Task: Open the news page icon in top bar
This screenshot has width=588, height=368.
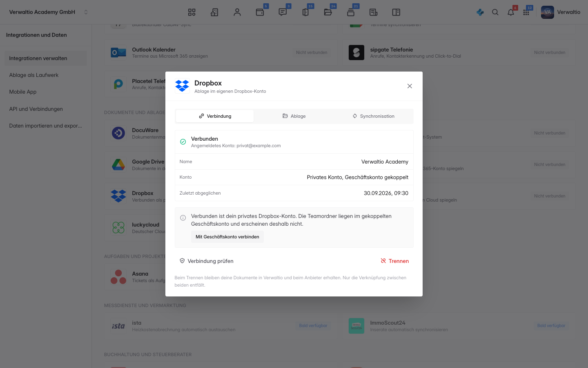Action: [374, 12]
